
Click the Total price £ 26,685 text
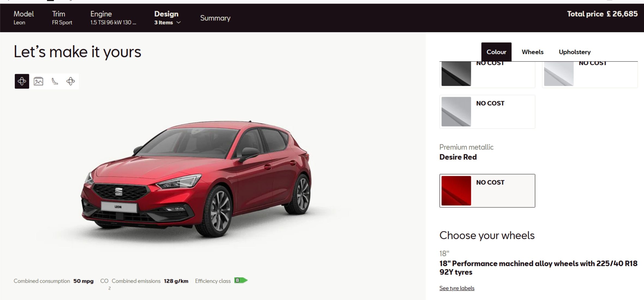pyautogui.click(x=602, y=14)
